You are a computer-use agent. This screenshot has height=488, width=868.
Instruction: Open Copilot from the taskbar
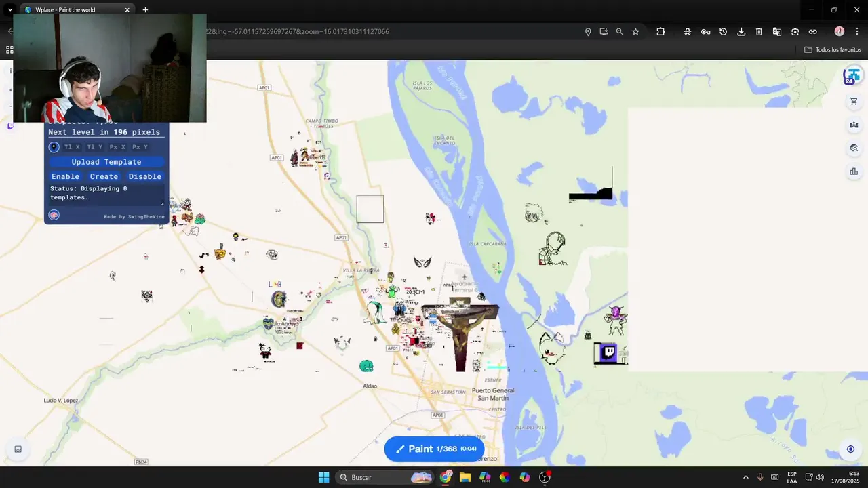point(524,477)
